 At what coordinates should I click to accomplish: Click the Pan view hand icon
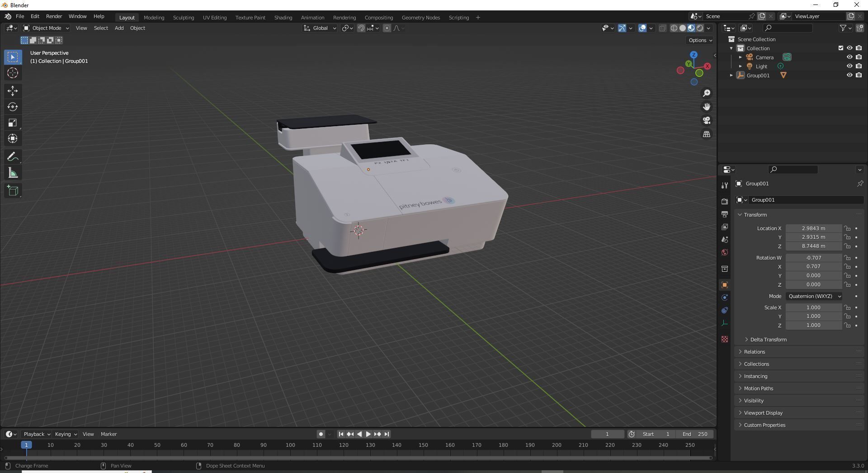706,107
